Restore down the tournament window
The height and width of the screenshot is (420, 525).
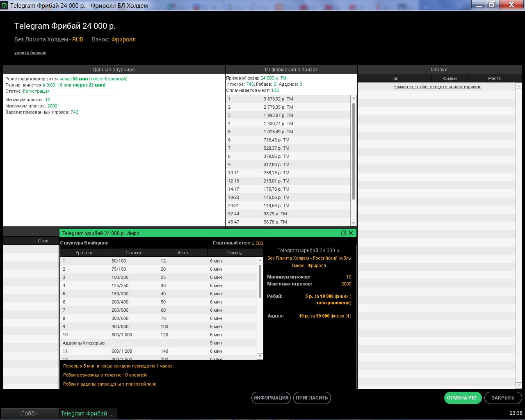(x=492, y=5)
